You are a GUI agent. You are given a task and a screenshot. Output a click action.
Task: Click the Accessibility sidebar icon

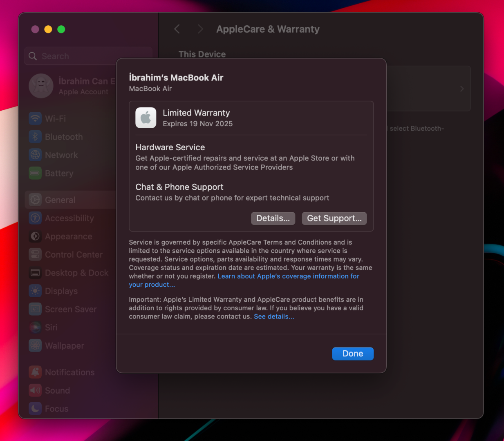pos(35,218)
